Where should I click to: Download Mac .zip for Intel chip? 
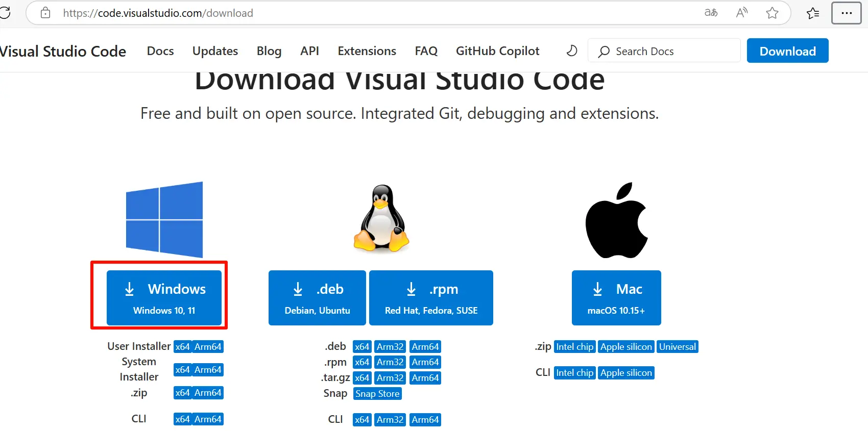pos(574,347)
